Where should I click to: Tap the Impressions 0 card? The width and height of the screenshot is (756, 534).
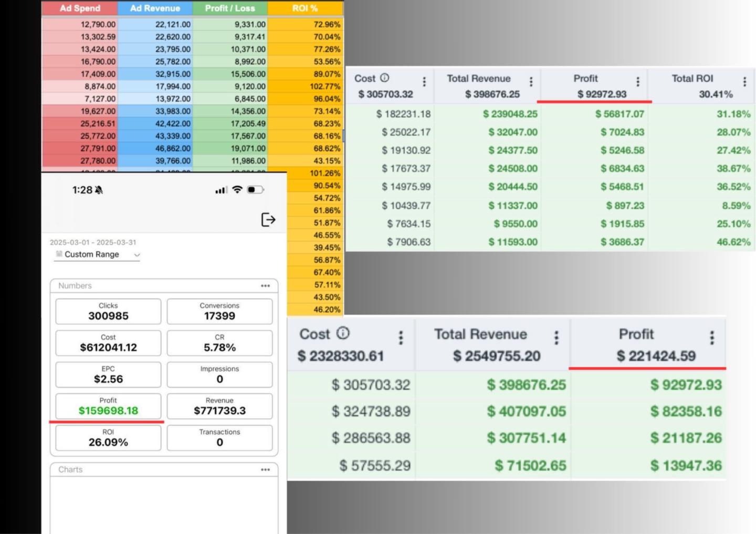tap(219, 375)
